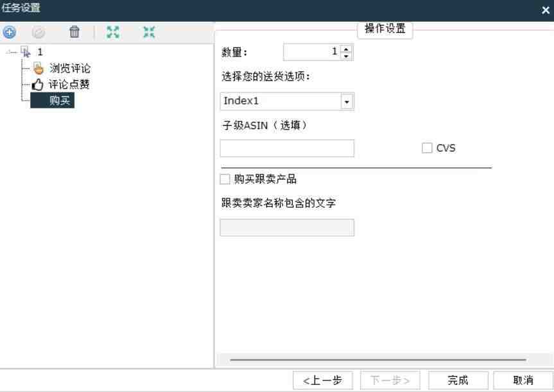Add a new task with plus icon
Image resolution: width=554 pixels, height=392 pixels.
[10, 33]
